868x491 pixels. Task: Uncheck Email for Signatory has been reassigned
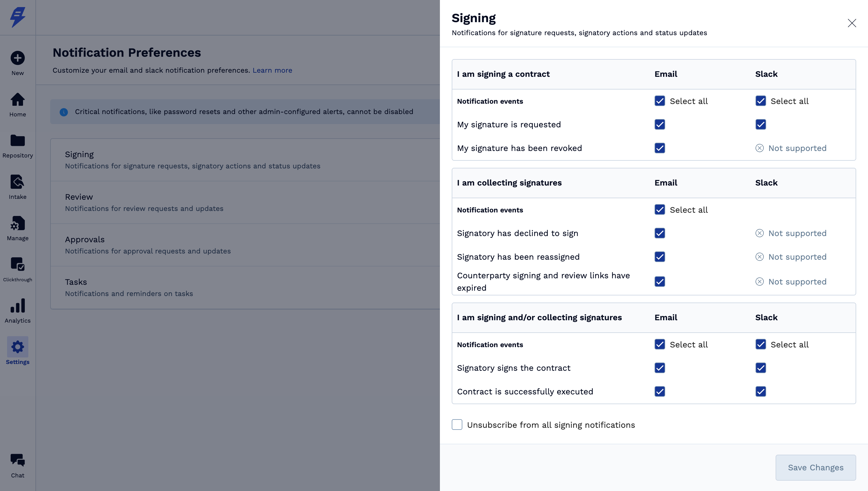(660, 257)
